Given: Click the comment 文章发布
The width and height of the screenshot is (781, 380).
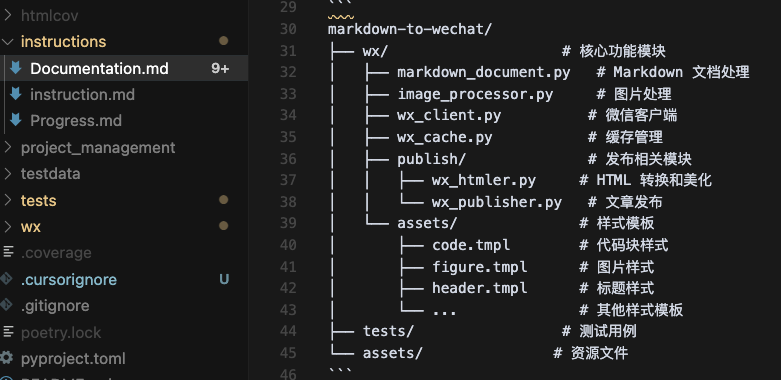Looking at the screenshot, I should coord(634,202).
